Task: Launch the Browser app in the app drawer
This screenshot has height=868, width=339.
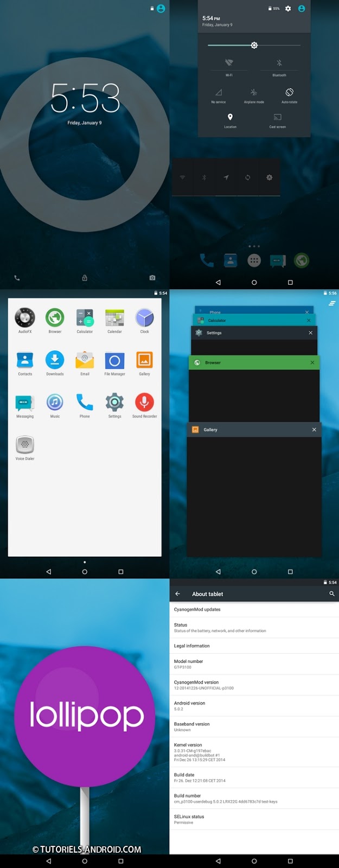Action: (55, 318)
